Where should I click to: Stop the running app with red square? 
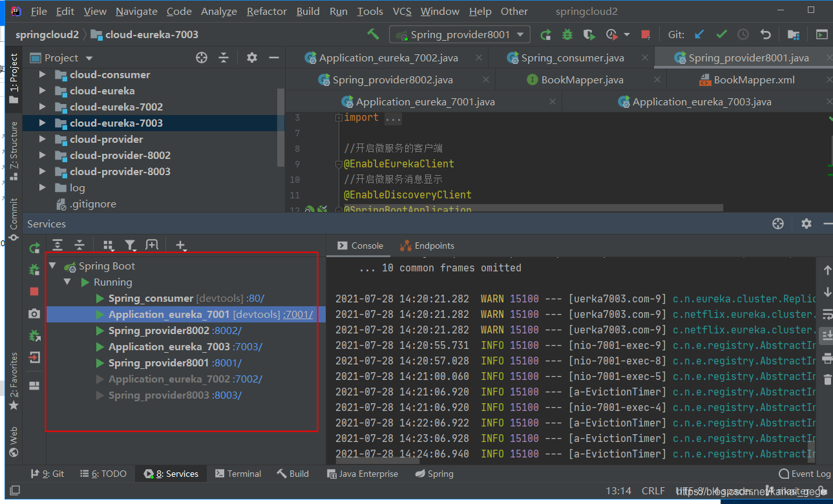pyautogui.click(x=645, y=34)
